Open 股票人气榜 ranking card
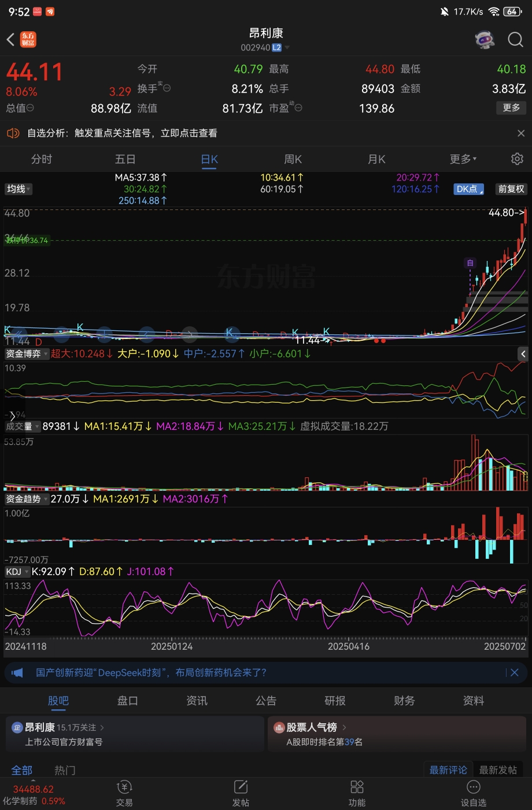Image resolution: width=532 pixels, height=810 pixels. pyautogui.click(x=397, y=734)
